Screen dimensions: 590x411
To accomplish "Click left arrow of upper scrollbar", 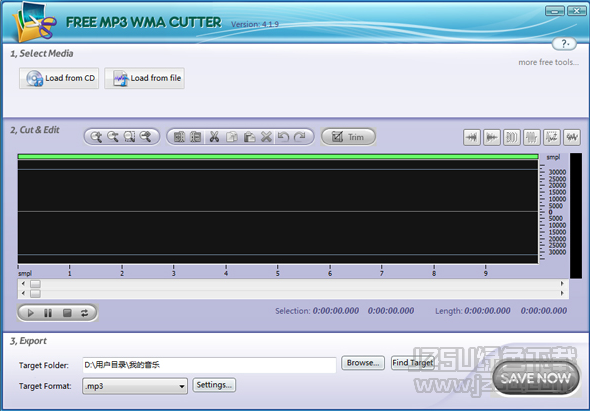I will coord(23,284).
